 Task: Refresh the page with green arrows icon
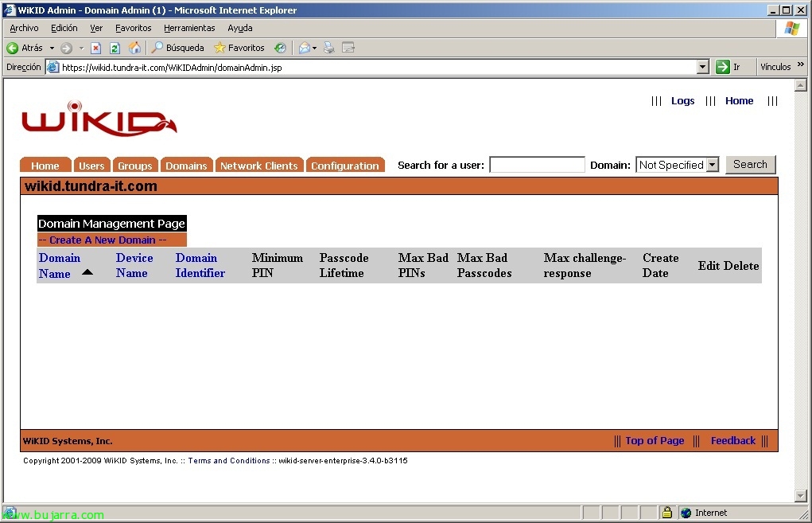(x=115, y=49)
